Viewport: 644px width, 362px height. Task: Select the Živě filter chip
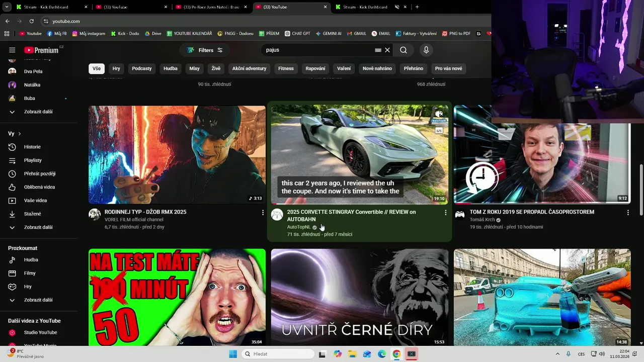point(216,68)
